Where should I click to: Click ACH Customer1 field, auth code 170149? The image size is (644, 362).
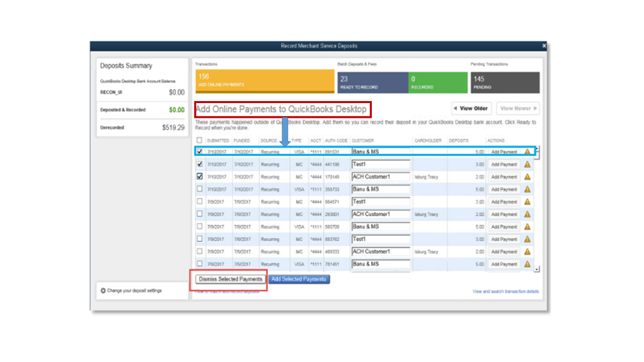pyautogui.click(x=381, y=176)
